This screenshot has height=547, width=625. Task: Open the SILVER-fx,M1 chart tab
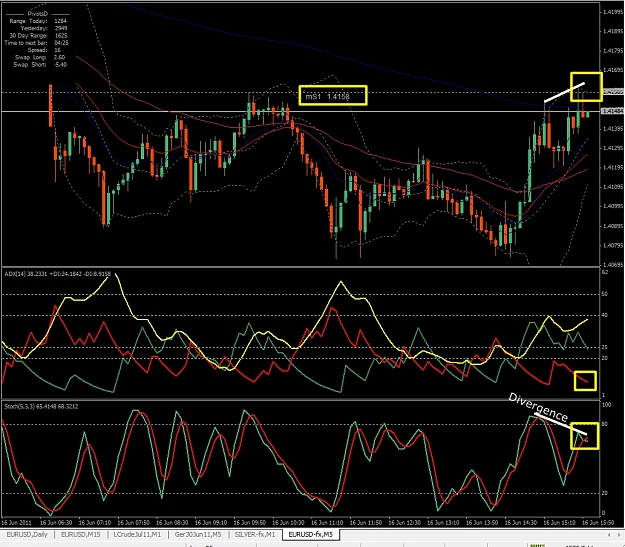tap(255, 535)
